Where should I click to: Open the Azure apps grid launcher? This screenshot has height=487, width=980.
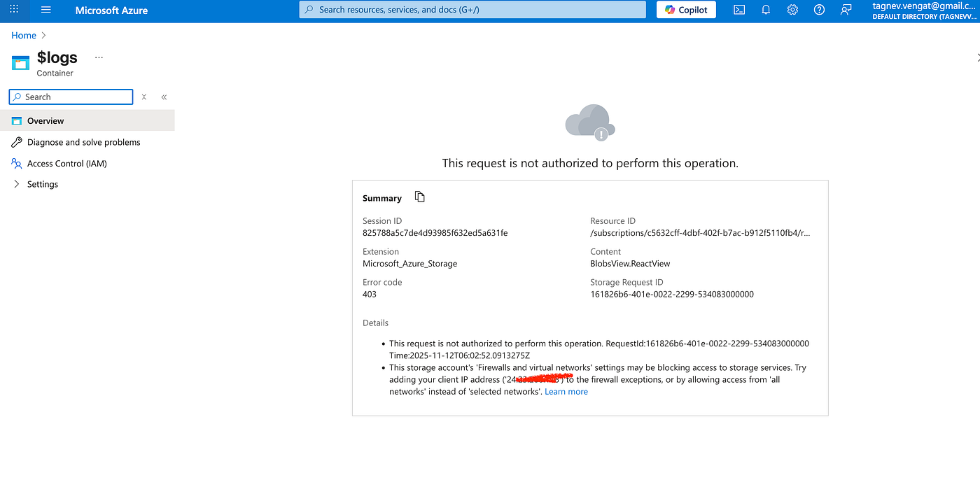[14, 10]
